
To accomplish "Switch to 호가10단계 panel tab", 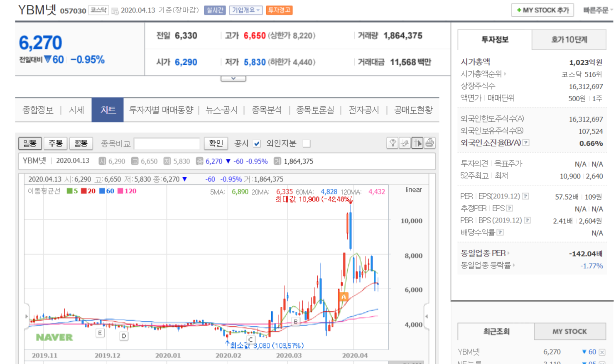I will click(569, 39).
